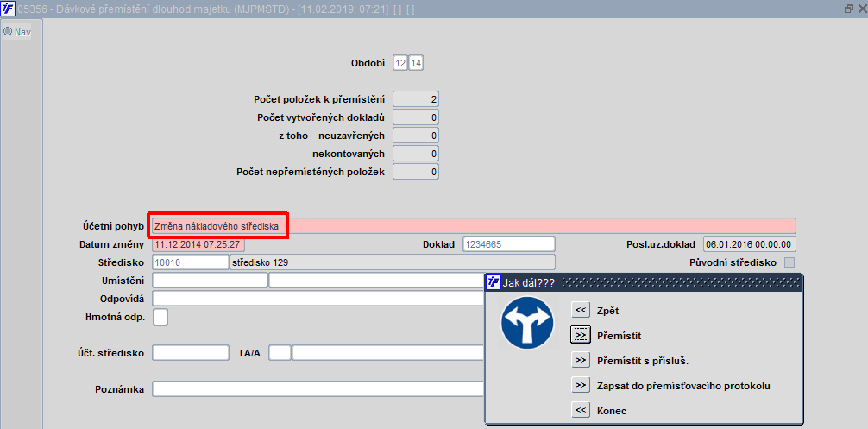Click the Poznámka field
The height and width of the screenshot is (429, 868).
[x=318, y=389]
